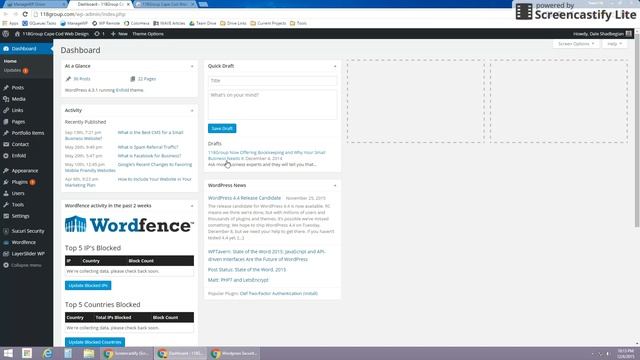640x360 pixels.
Task: Switch to the Wordpress Chrome window in taskbar
Action: pyautogui.click(x=234, y=353)
